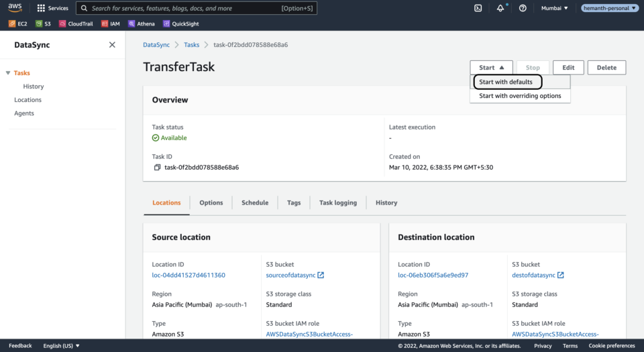
Task: Click breadcrumb text task-0f2bdd078588e68a6
Action: click(x=250, y=45)
